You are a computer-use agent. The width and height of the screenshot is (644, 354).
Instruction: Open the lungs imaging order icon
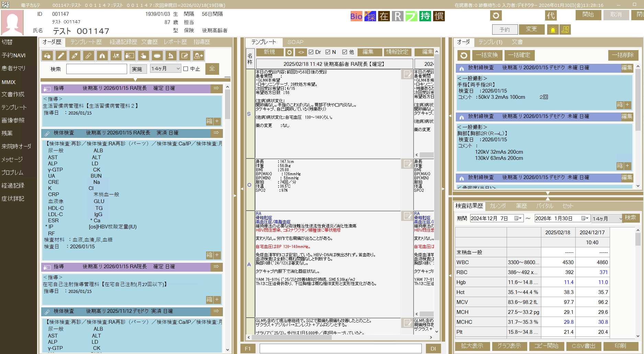[102, 56]
